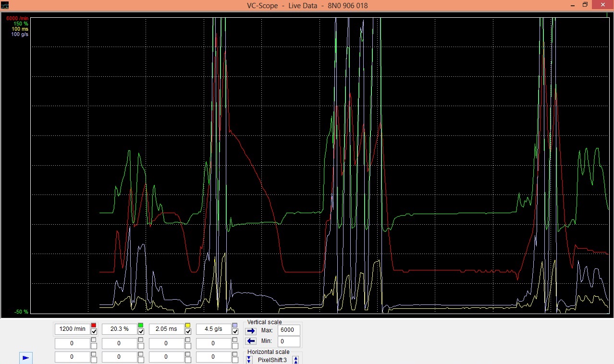The height and width of the screenshot is (364, 614).
Task: Click the yellow 100 ms legend label
Action: [x=20, y=29]
